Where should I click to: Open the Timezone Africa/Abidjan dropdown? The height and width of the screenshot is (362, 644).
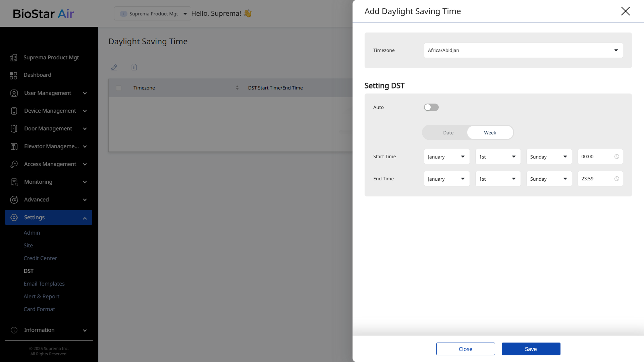pyautogui.click(x=523, y=50)
